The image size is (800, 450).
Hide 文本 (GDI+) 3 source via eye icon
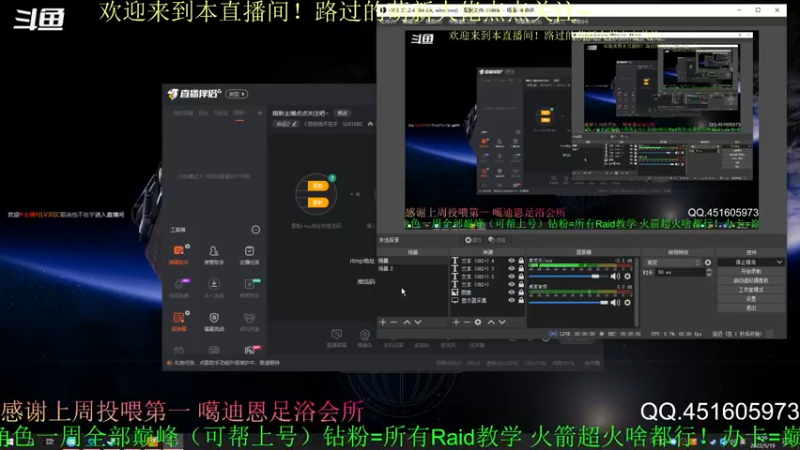click(x=511, y=268)
